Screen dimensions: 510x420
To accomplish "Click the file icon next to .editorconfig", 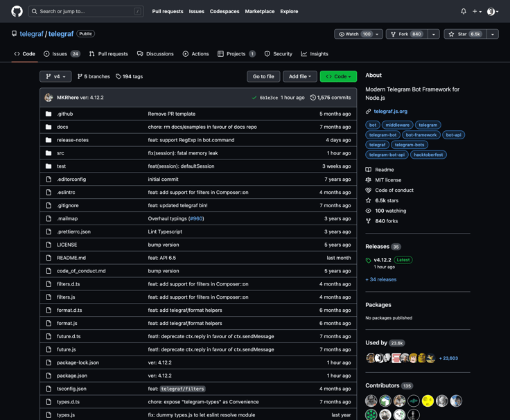I will [x=49, y=180].
